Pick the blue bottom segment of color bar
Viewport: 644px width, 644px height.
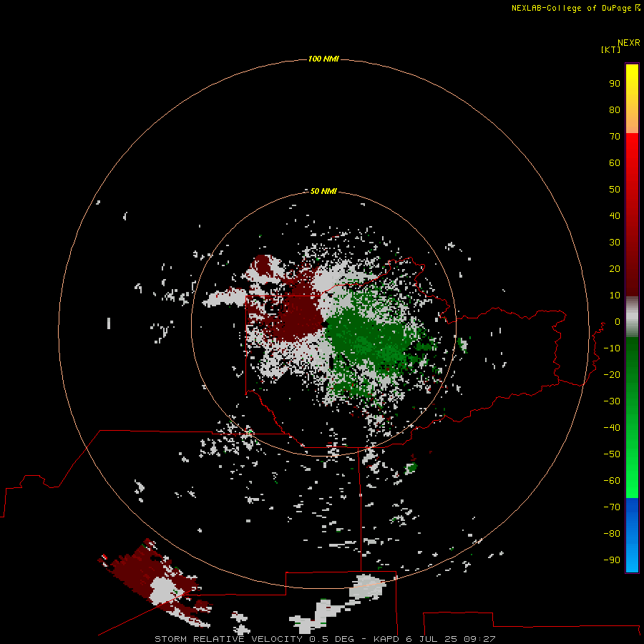632,535
